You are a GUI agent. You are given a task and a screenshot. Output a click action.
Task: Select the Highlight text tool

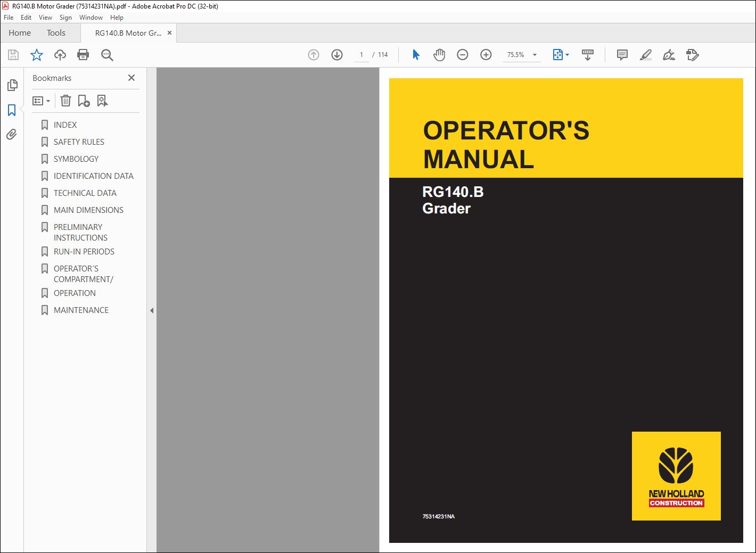click(x=645, y=55)
